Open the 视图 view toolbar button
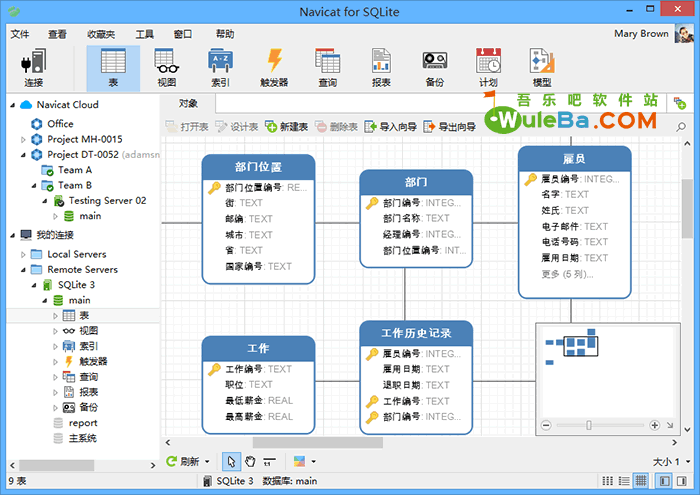 tap(167, 68)
